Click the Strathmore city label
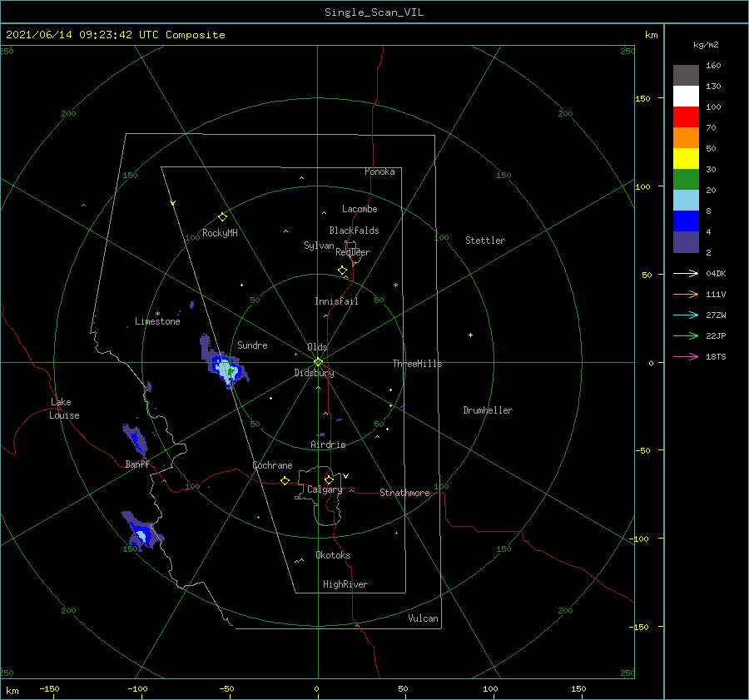Screen dimensions: 749x700 tap(404, 493)
